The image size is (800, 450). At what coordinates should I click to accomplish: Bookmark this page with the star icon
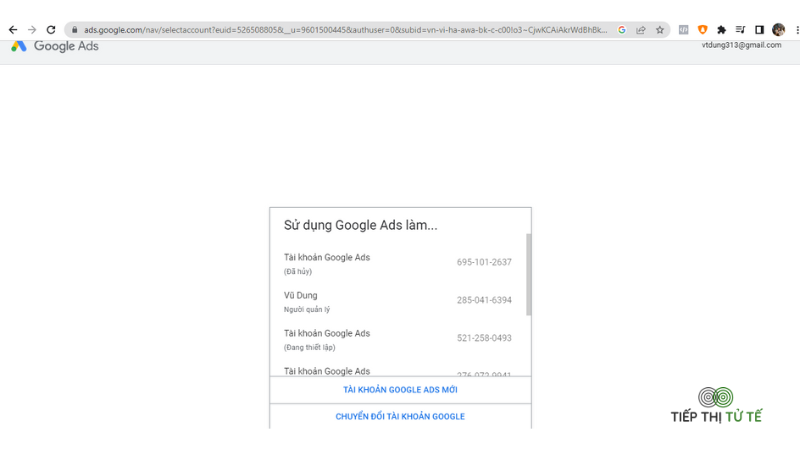pyautogui.click(x=660, y=30)
